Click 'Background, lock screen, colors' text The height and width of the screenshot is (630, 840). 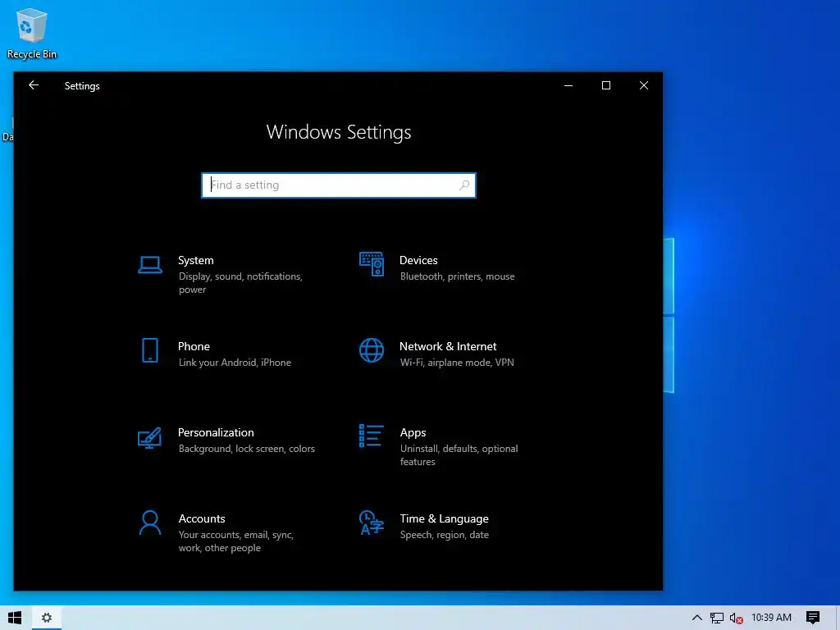click(x=246, y=449)
